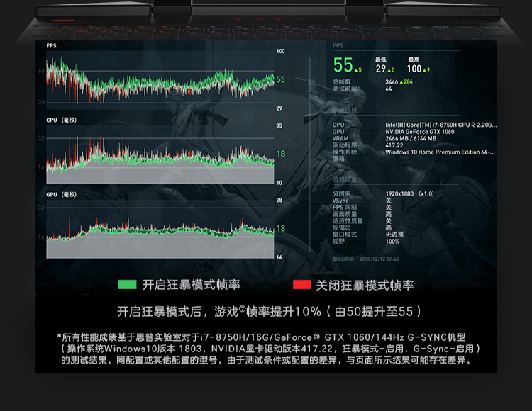Click the NVIDIA GeForce GTX 1060 value
The height and width of the screenshot is (411, 532).
[x=420, y=132]
